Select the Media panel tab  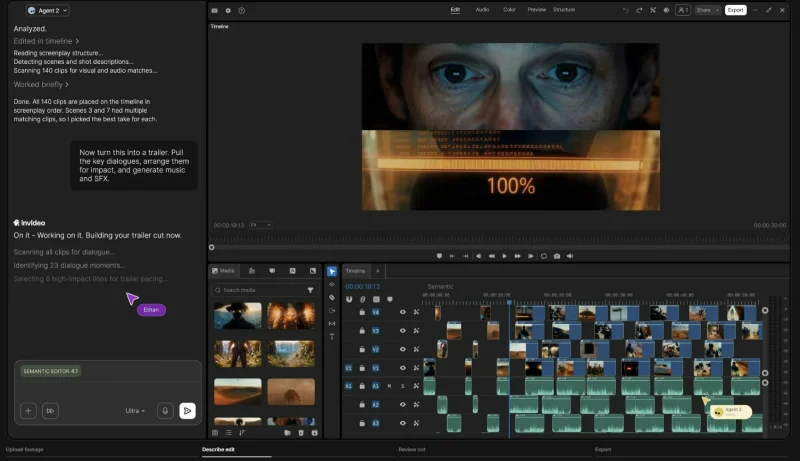tap(223, 271)
